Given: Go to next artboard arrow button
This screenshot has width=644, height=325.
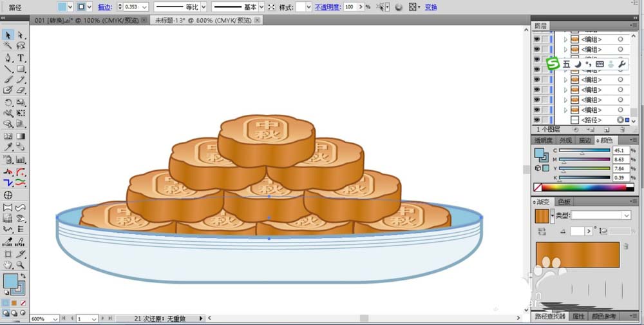Looking at the screenshot, I should tap(102, 319).
